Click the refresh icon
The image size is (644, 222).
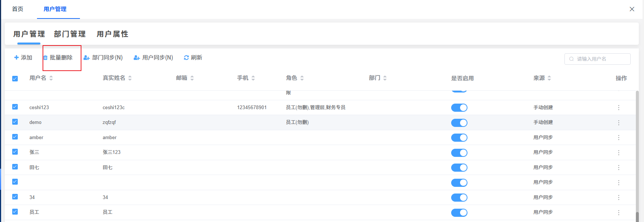186,58
